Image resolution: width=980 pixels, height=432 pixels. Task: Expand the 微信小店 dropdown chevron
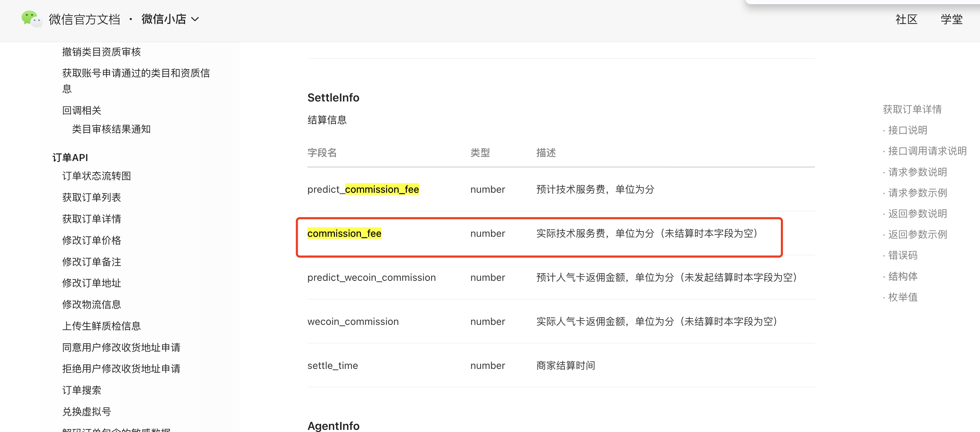tap(195, 19)
